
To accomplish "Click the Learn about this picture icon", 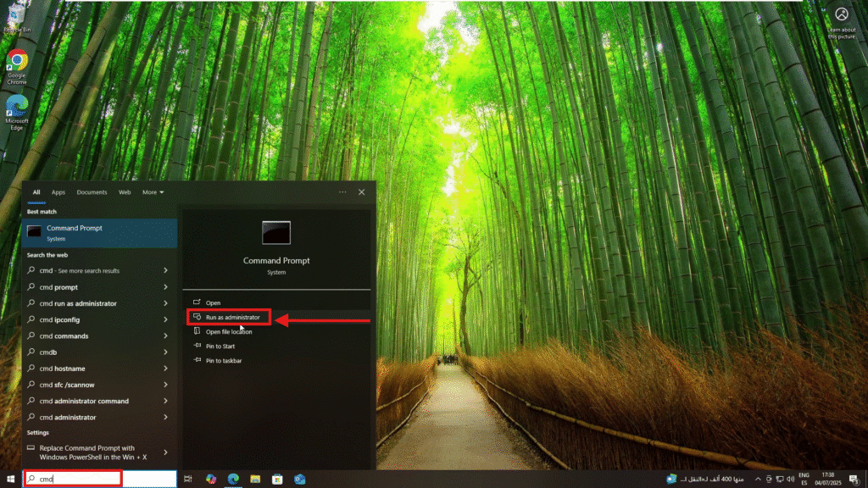I will 842,24.
